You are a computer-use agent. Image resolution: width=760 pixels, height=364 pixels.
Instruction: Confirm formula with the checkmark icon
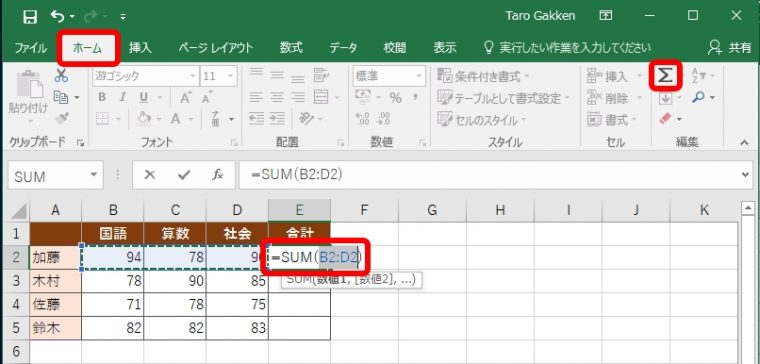[184, 175]
